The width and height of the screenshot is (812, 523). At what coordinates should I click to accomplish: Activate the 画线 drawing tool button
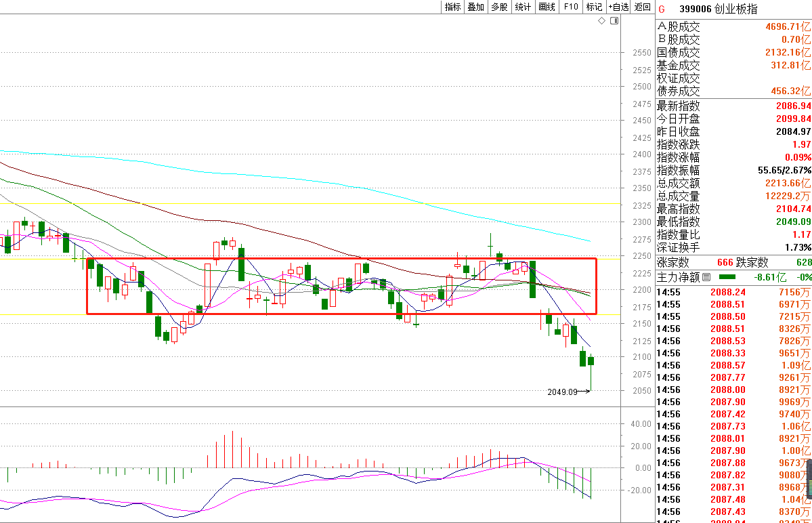(547, 7)
